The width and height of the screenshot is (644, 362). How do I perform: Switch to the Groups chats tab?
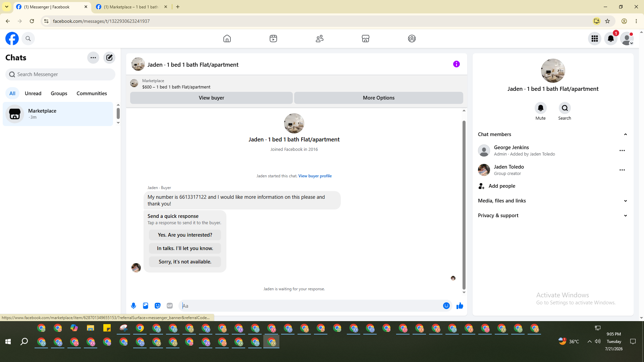(x=59, y=94)
